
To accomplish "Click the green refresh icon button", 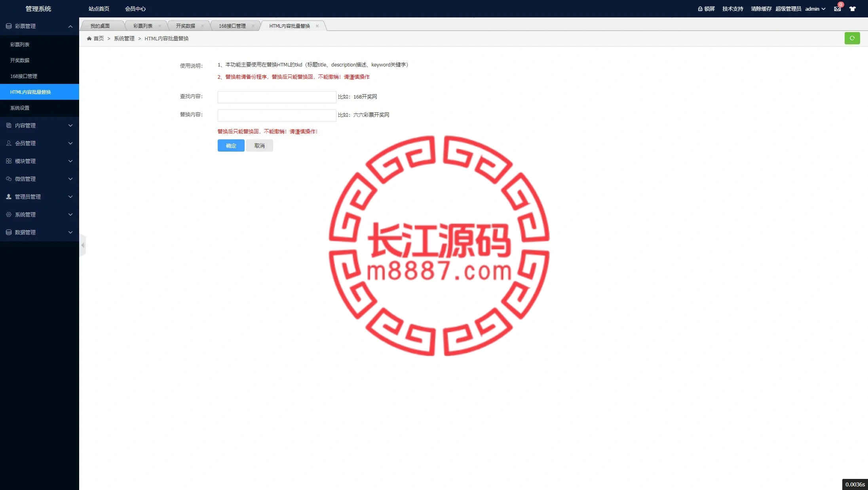I will pyautogui.click(x=852, y=38).
